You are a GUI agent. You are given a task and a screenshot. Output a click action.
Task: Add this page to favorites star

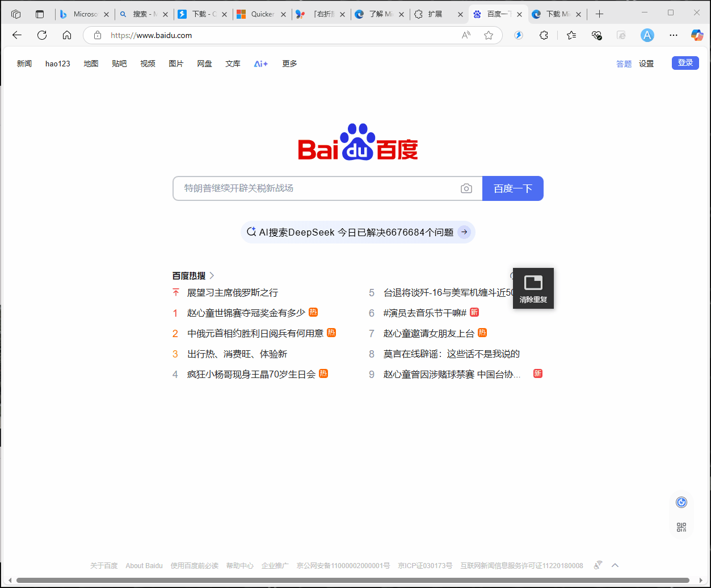point(489,35)
